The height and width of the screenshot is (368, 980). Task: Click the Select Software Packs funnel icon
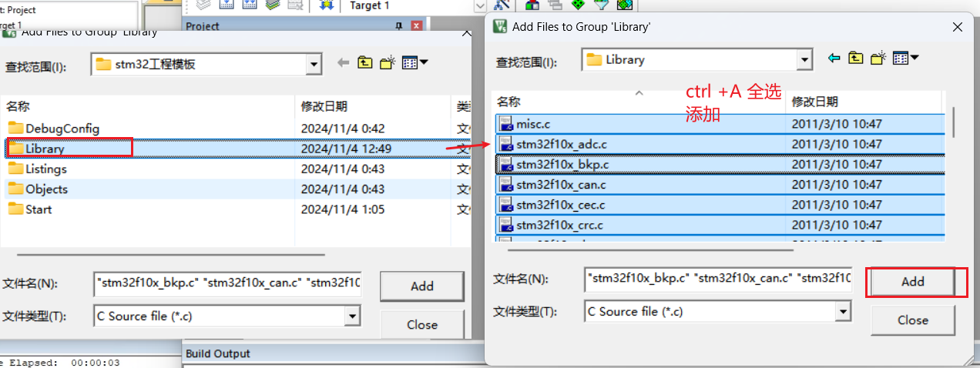(x=601, y=5)
